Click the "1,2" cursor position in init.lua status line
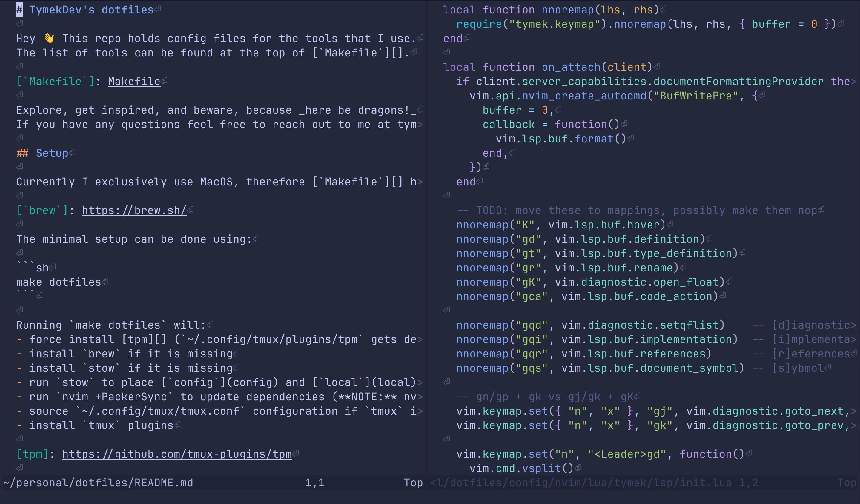This screenshot has height=504, width=860. [748, 483]
